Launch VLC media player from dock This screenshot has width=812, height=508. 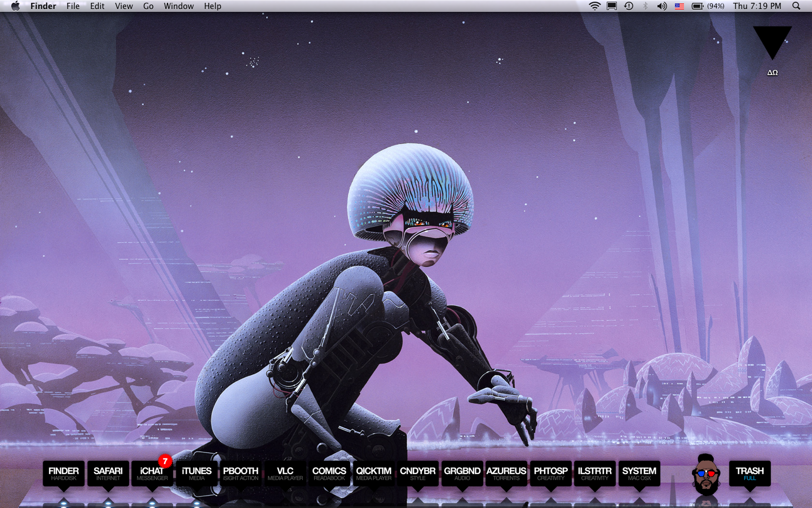285,474
